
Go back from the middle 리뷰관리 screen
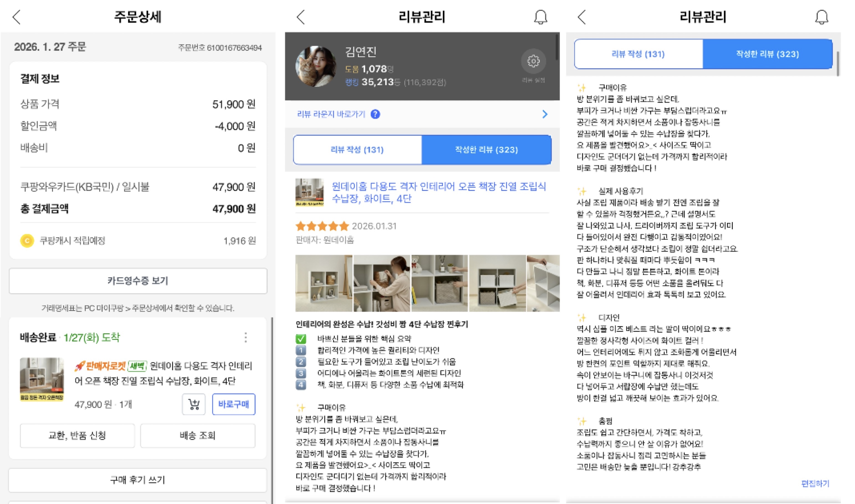[301, 17]
